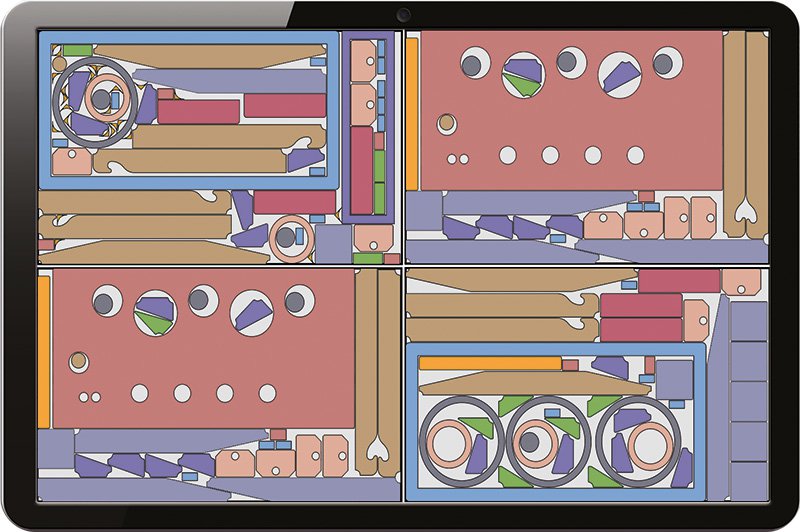The image size is (800, 532).
Task: Click the tablet's front camera lens
Action: [403, 15]
